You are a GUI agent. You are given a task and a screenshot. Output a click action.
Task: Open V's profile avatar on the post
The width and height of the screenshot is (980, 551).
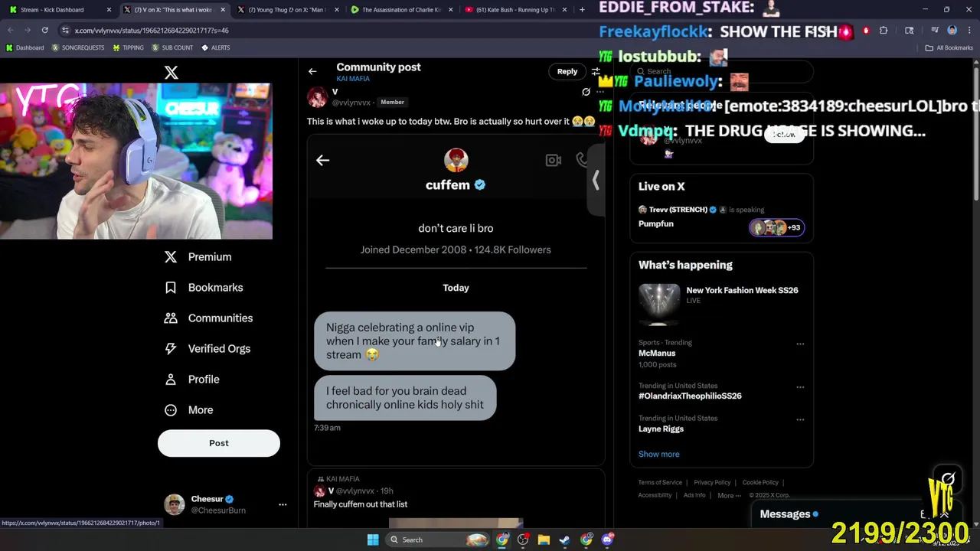(x=317, y=97)
